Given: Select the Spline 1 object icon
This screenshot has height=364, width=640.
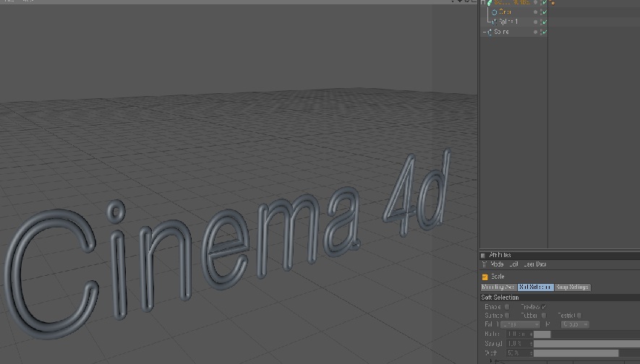Looking at the screenshot, I should point(494,22).
